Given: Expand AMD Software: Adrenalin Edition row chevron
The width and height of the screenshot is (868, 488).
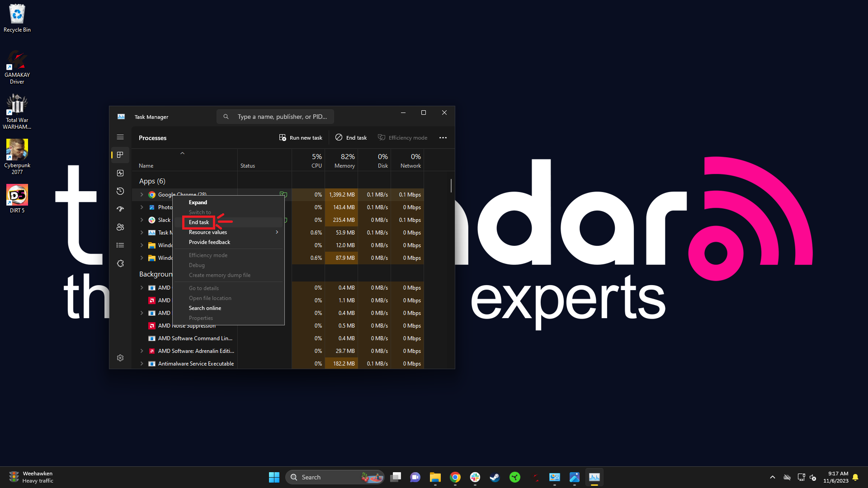Looking at the screenshot, I should (x=142, y=351).
